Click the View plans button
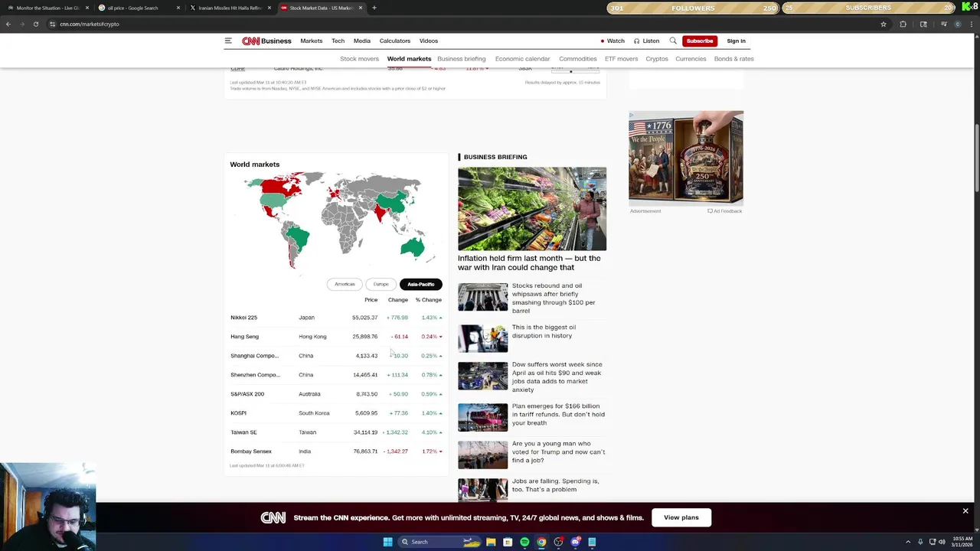 click(x=681, y=517)
